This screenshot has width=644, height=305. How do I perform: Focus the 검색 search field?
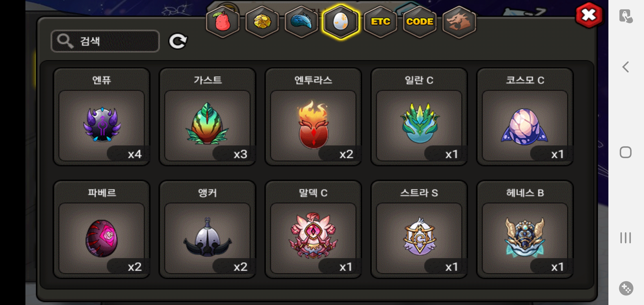pyautogui.click(x=105, y=41)
